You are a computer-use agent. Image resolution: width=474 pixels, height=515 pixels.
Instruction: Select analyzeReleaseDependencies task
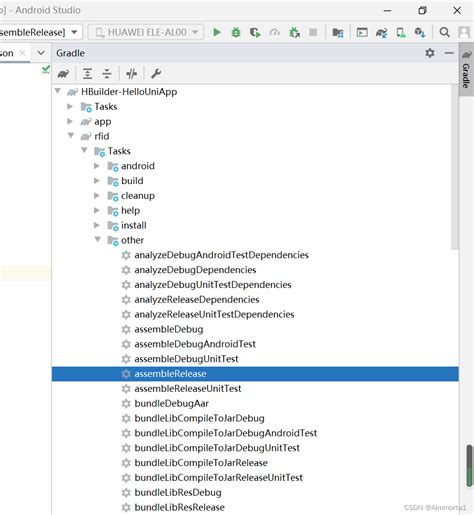tap(197, 299)
